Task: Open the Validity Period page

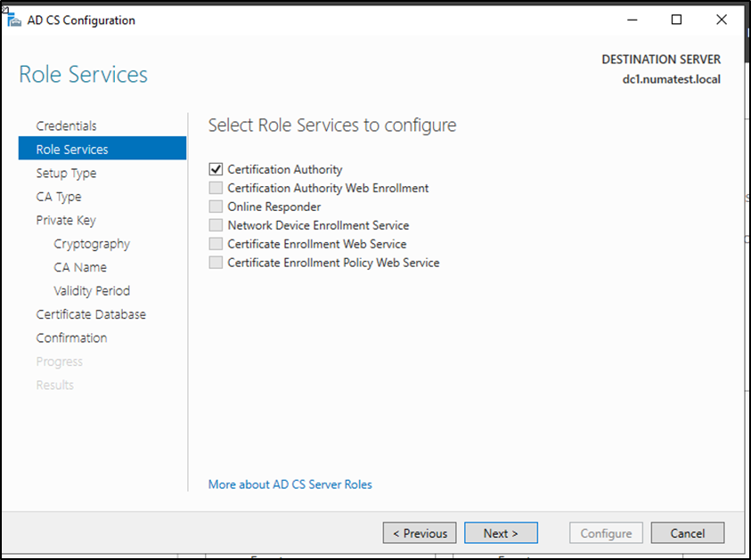Action: pos(92,290)
